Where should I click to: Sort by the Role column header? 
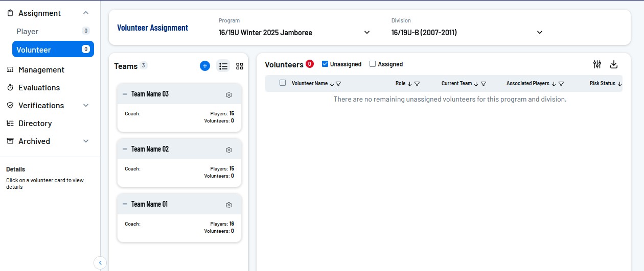point(400,84)
